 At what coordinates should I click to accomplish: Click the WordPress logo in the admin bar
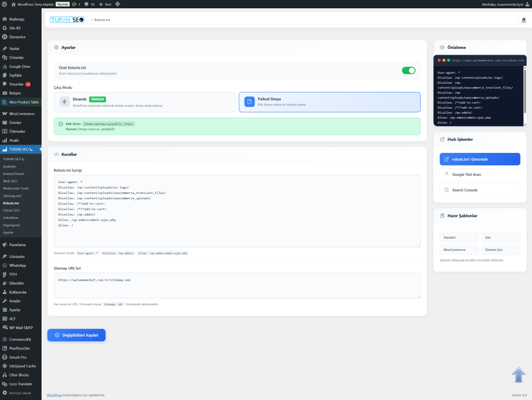coord(4,4)
